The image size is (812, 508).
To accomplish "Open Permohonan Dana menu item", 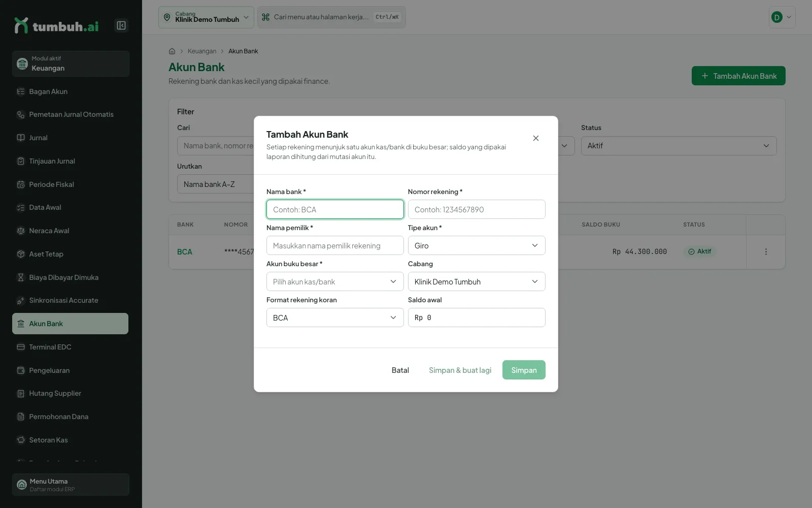I will click(x=71, y=417).
